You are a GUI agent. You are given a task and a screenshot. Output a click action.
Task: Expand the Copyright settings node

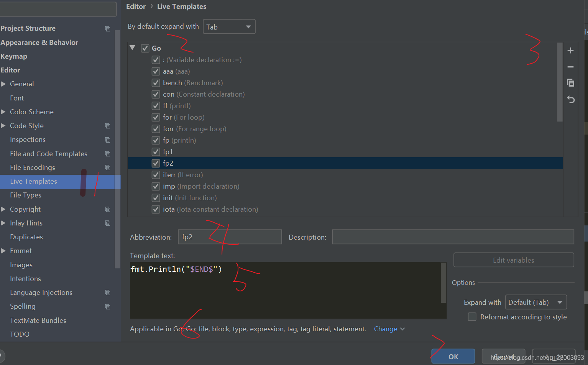tap(3, 209)
